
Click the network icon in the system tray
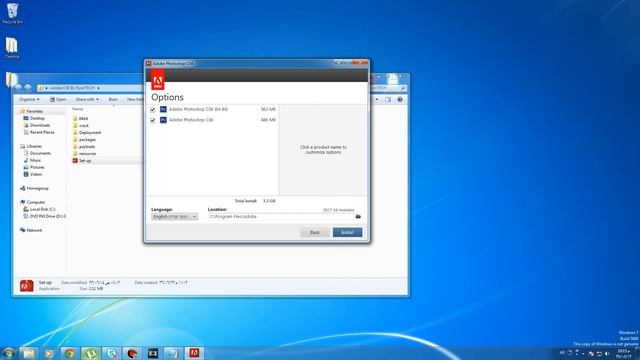click(599, 354)
